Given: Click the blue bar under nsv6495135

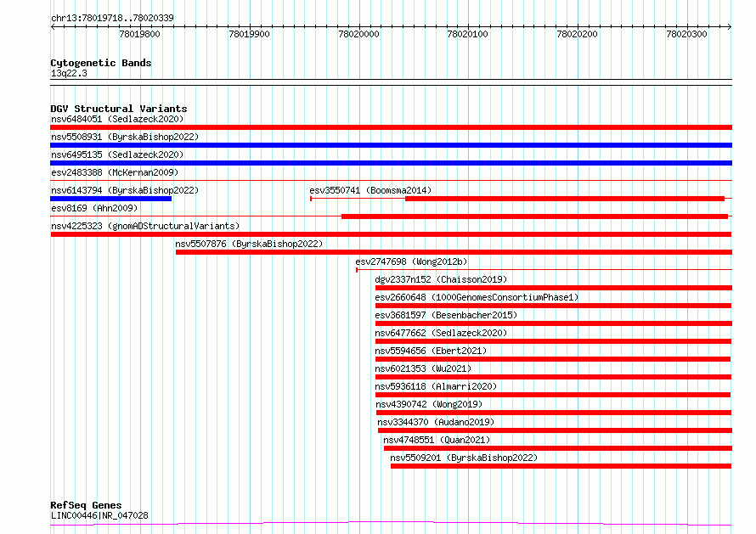Looking at the screenshot, I should tap(391, 163).
